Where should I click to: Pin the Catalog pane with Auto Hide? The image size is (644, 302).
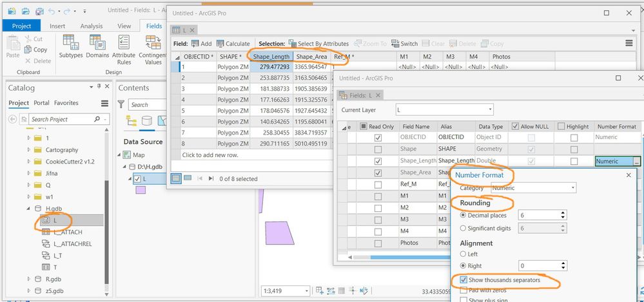99,86
